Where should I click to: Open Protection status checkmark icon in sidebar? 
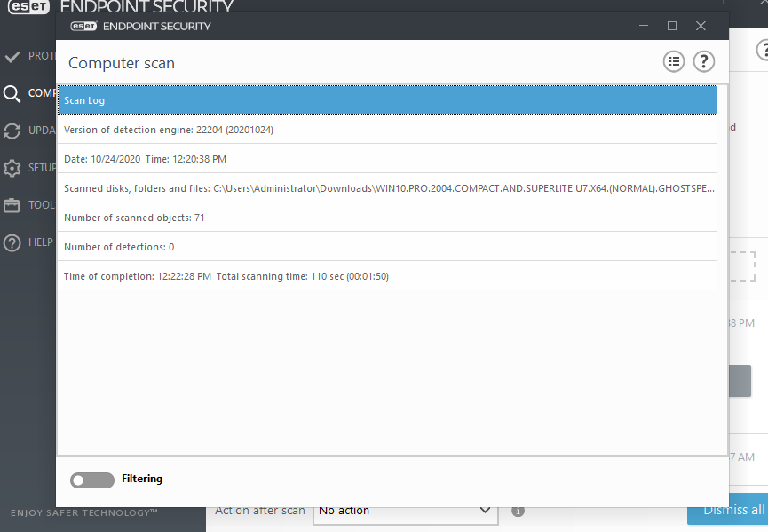(12, 56)
